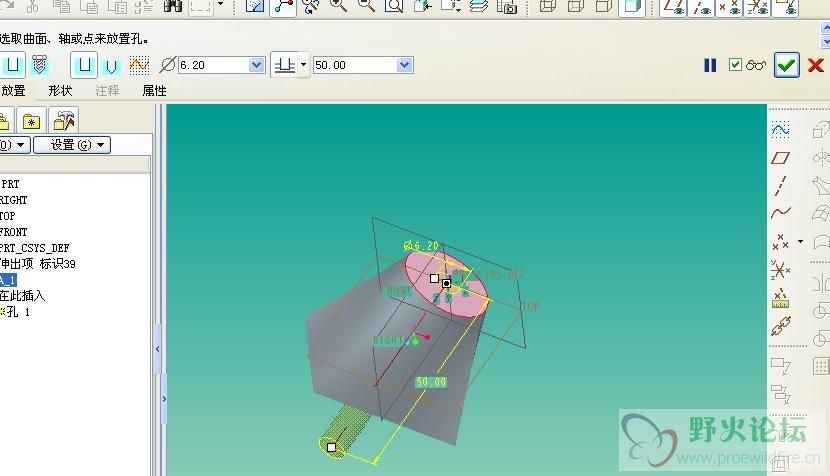The image size is (830, 476).
Task: Select FRONT datum in model tree
Action: pyautogui.click(x=13, y=232)
